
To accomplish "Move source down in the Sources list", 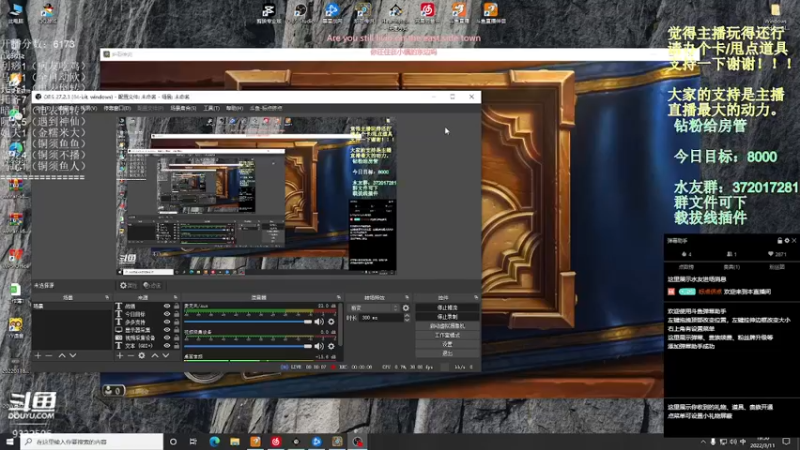I will coord(166,355).
